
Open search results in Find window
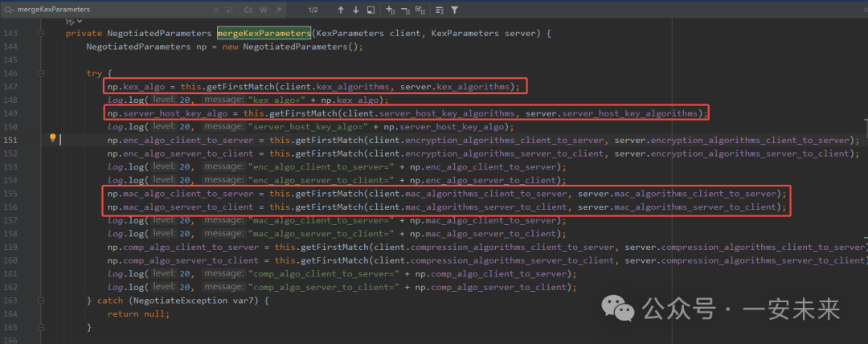tap(371, 10)
